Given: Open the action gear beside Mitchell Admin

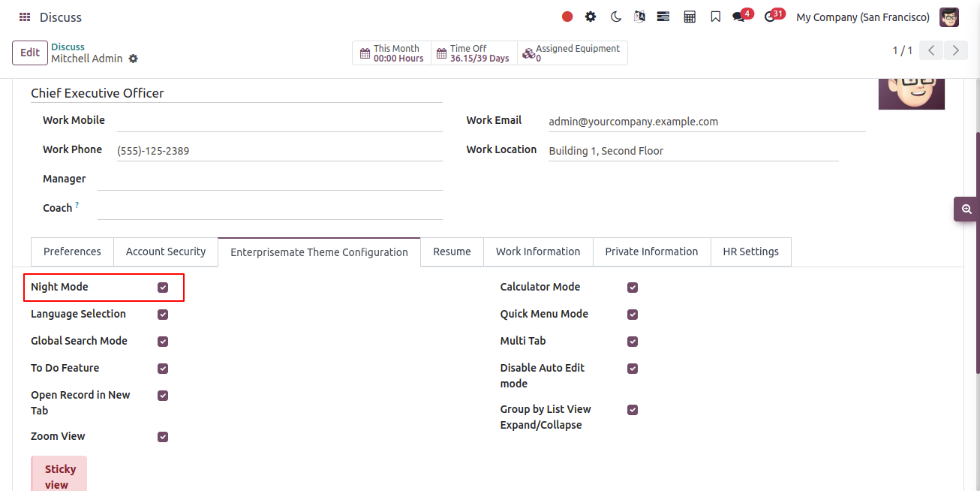Looking at the screenshot, I should coord(134,59).
